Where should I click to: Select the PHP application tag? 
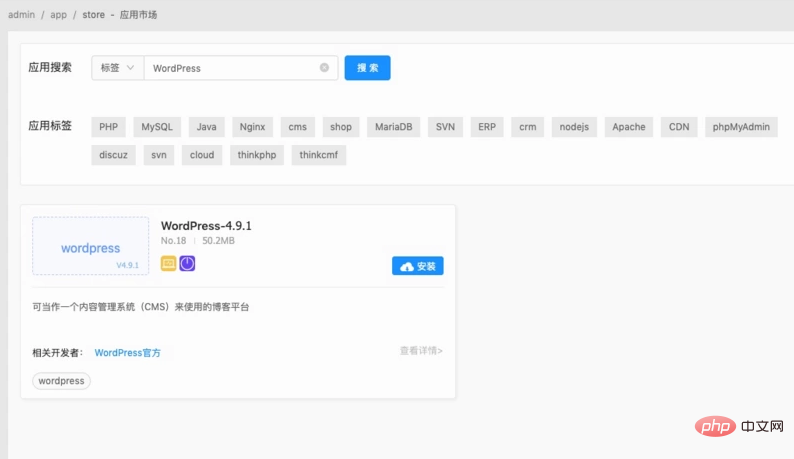click(x=108, y=127)
